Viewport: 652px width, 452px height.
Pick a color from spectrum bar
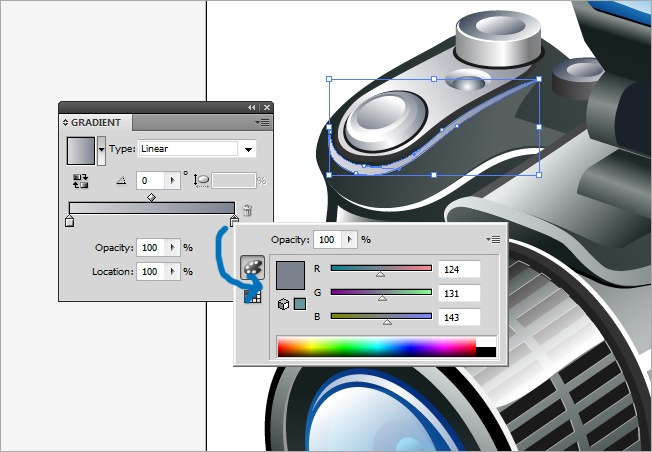pyautogui.click(x=377, y=347)
